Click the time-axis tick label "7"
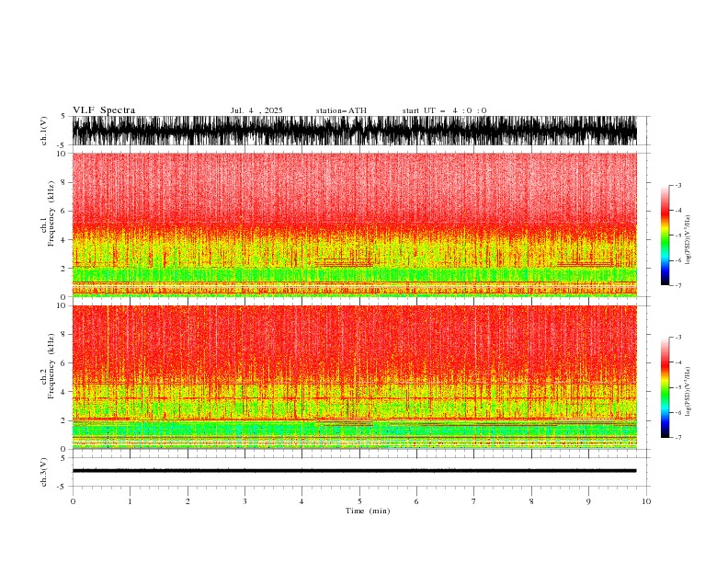Screen dimensions: 728x563 click(x=474, y=501)
